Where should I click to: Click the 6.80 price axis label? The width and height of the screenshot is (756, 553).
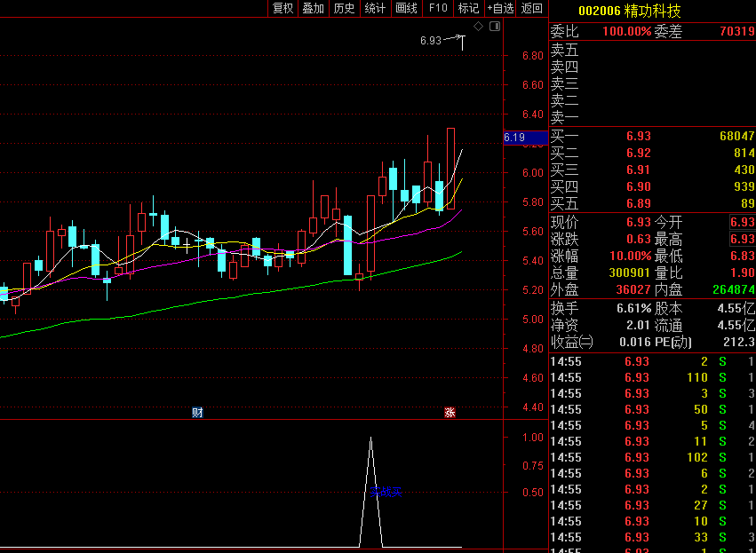click(x=533, y=55)
